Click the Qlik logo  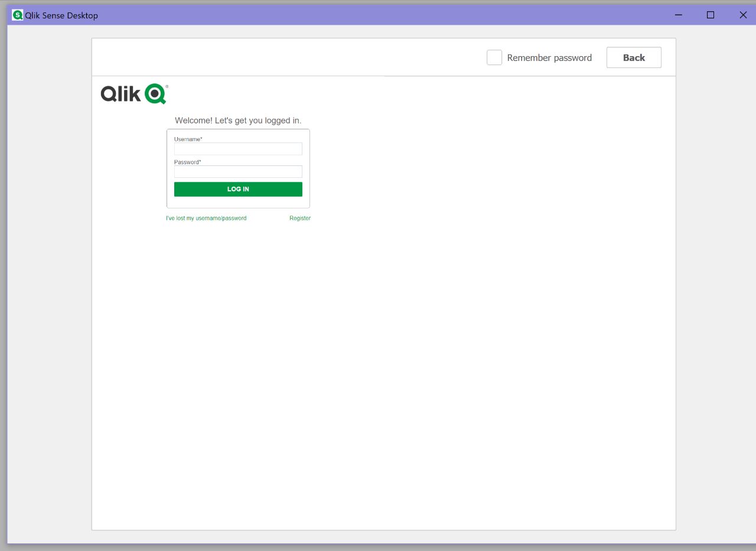tap(135, 94)
